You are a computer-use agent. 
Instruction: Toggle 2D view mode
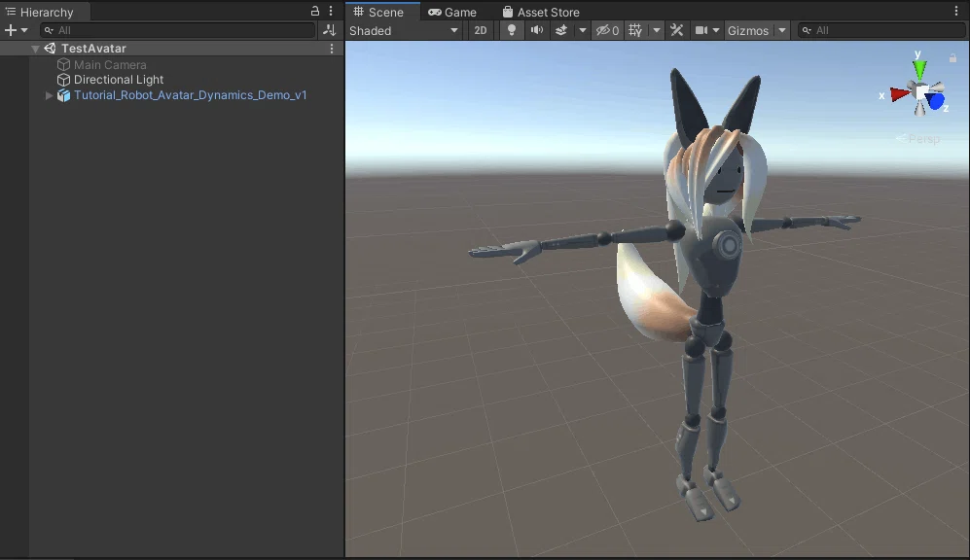480,30
